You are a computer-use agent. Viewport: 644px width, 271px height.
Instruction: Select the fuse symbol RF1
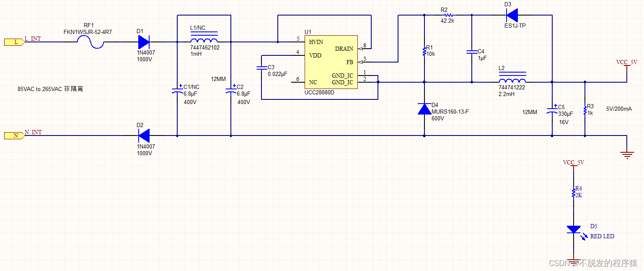(91, 42)
